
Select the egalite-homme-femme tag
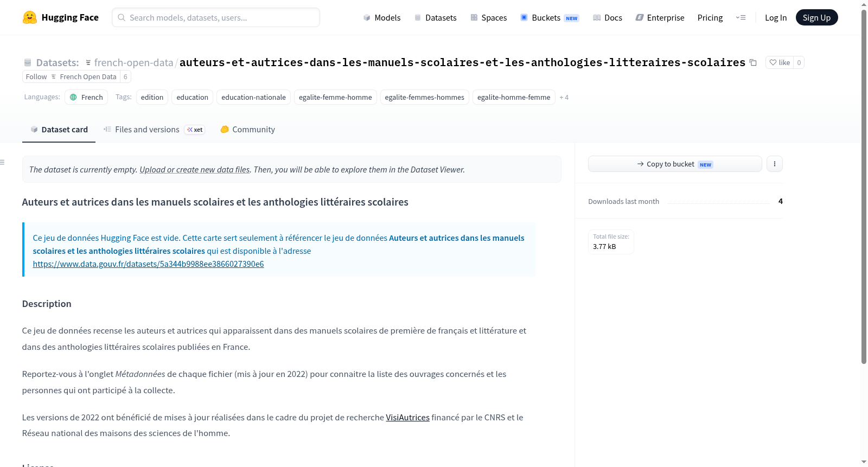click(514, 97)
